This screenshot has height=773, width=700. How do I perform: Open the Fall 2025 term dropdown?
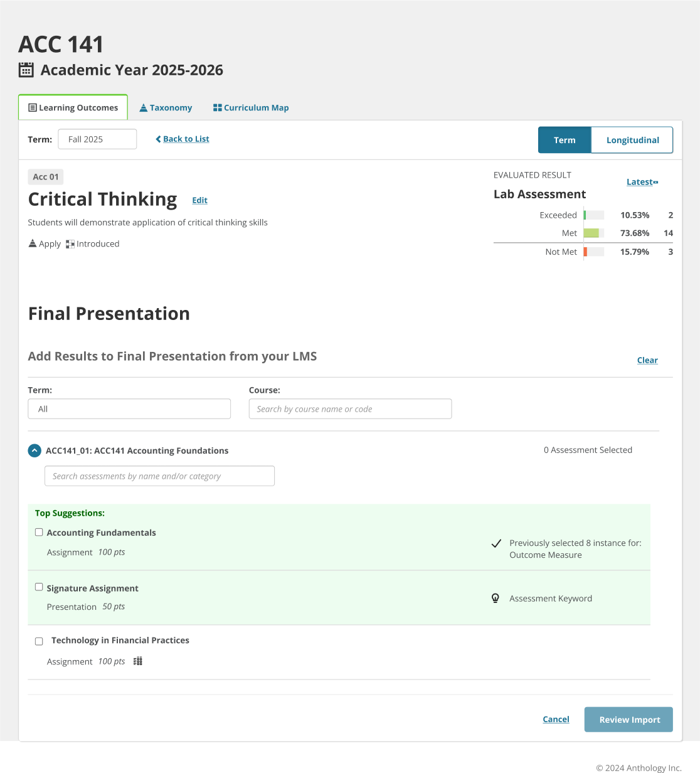(97, 139)
